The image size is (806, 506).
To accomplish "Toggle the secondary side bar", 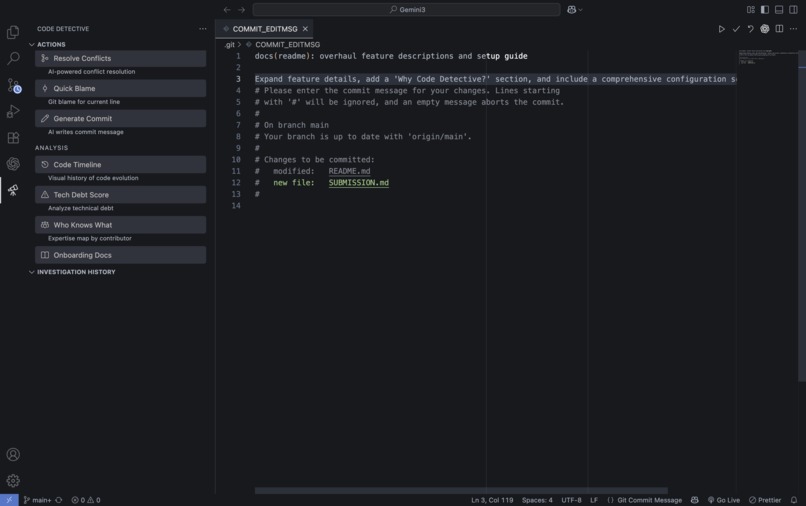I will [x=794, y=9].
